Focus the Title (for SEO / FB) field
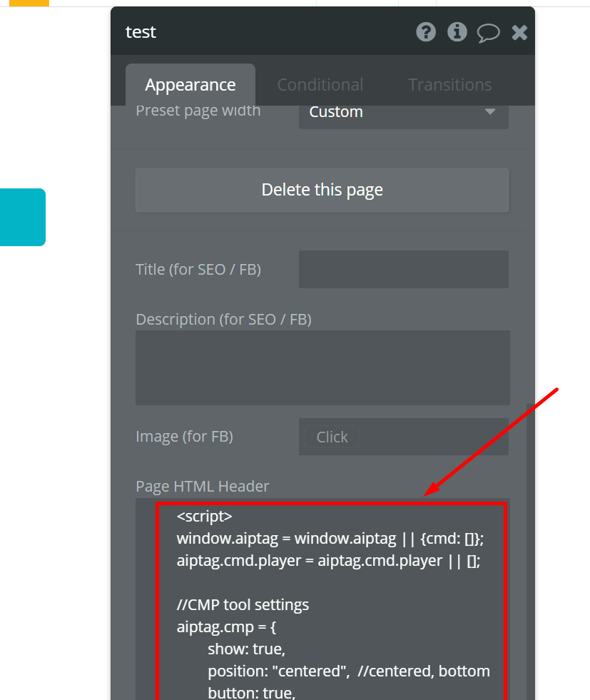The height and width of the screenshot is (700, 590). (404, 269)
